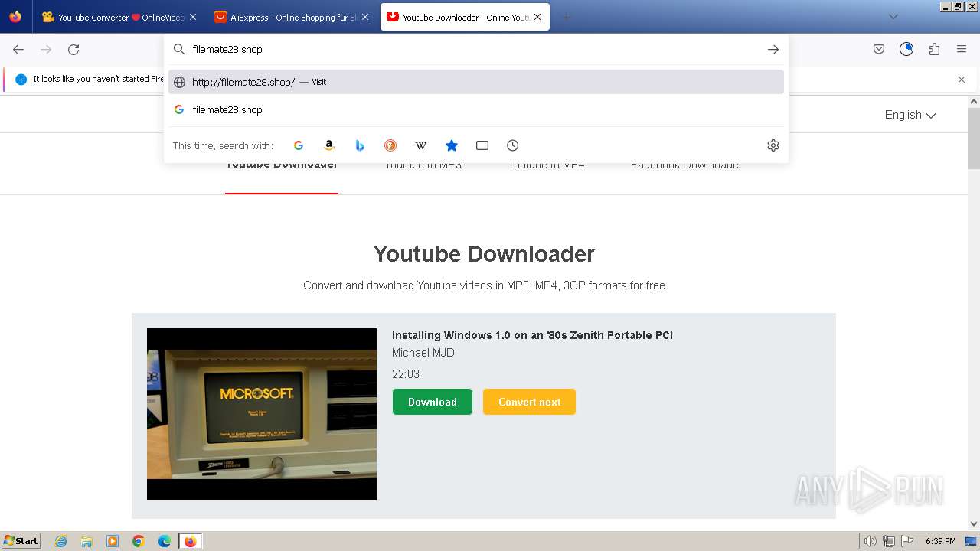Visit http://filemate28.shop/ suggestion
The image size is (980, 551).
tap(476, 82)
